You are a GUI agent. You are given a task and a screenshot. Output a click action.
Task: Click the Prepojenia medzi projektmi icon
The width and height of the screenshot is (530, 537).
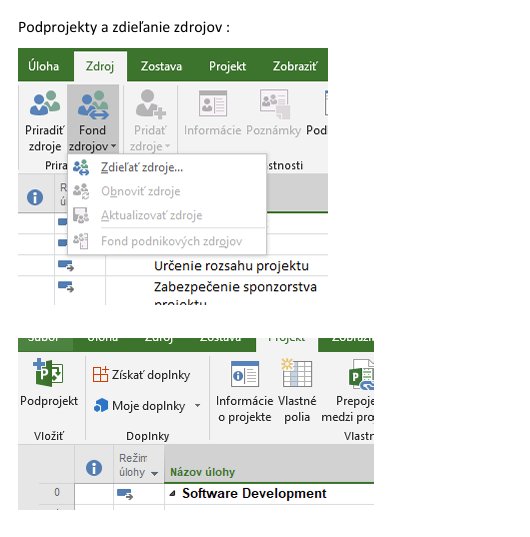(x=361, y=375)
